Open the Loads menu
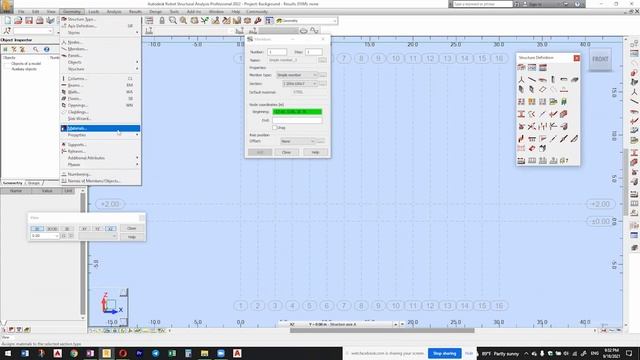 click(x=94, y=12)
